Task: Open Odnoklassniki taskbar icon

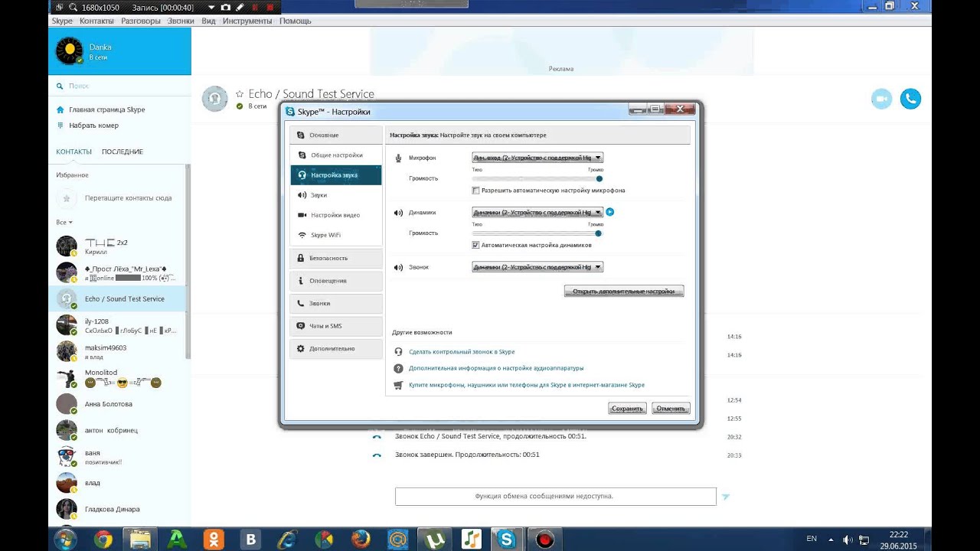Action: (x=214, y=539)
